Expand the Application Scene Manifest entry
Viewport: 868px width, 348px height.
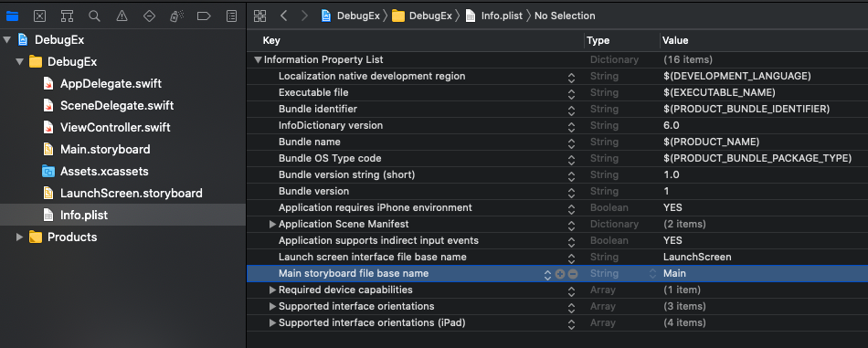tap(272, 224)
